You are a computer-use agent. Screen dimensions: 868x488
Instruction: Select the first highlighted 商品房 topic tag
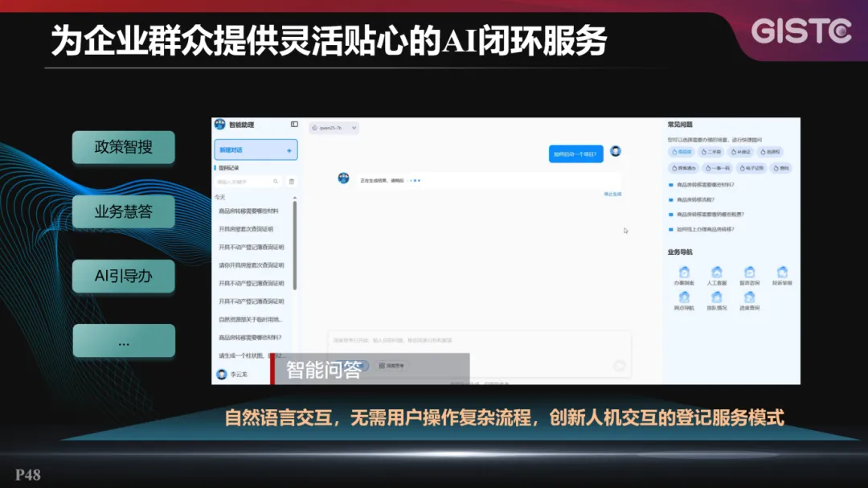(x=682, y=152)
